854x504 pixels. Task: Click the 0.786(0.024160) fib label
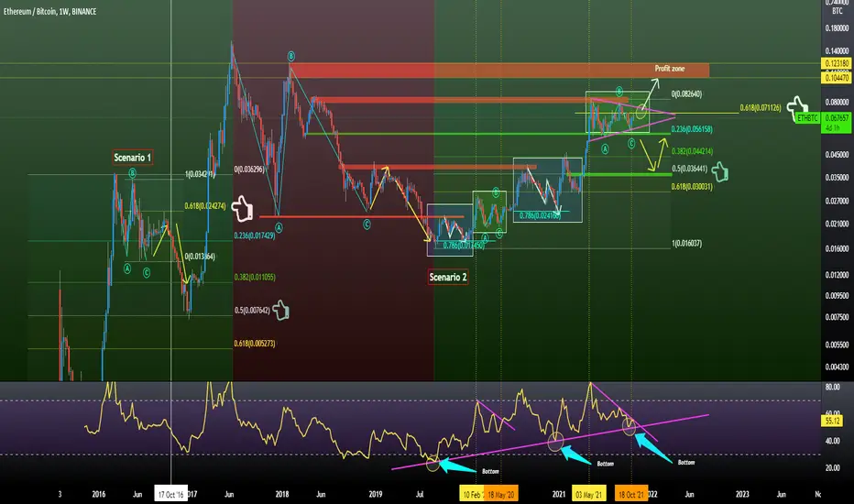tap(540, 215)
